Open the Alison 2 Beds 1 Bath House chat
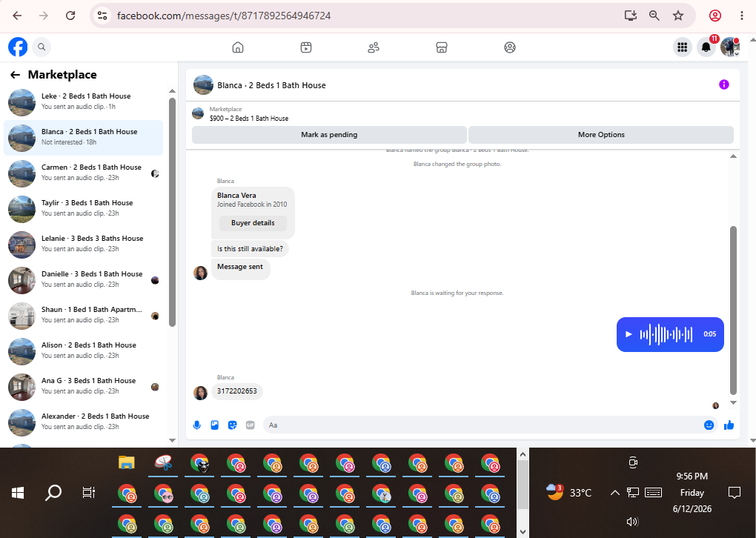 pos(84,351)
